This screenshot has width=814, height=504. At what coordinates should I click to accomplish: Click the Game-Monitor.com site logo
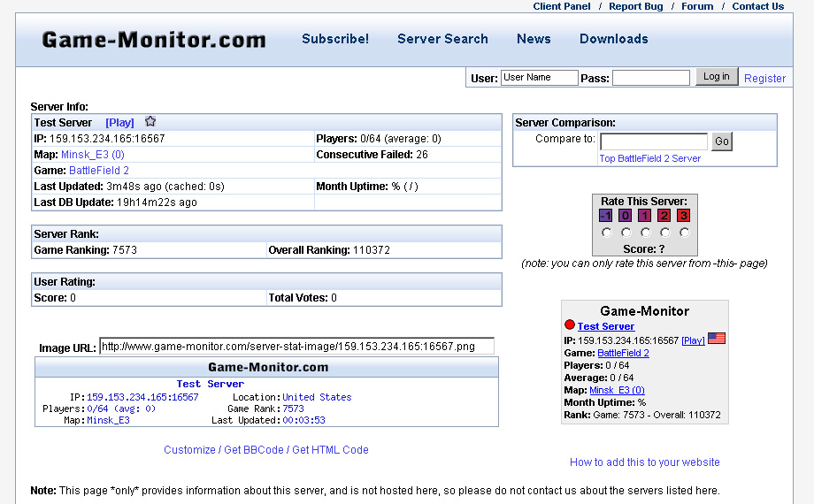154,40
